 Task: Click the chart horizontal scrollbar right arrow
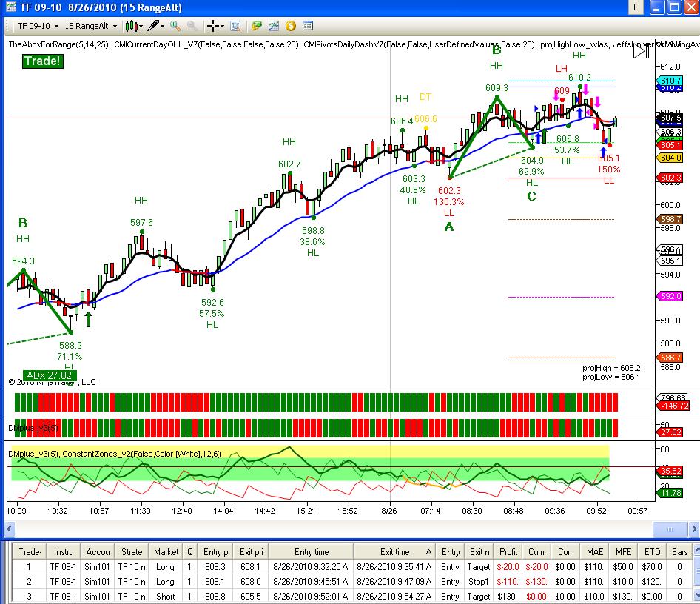click(694, 529)
